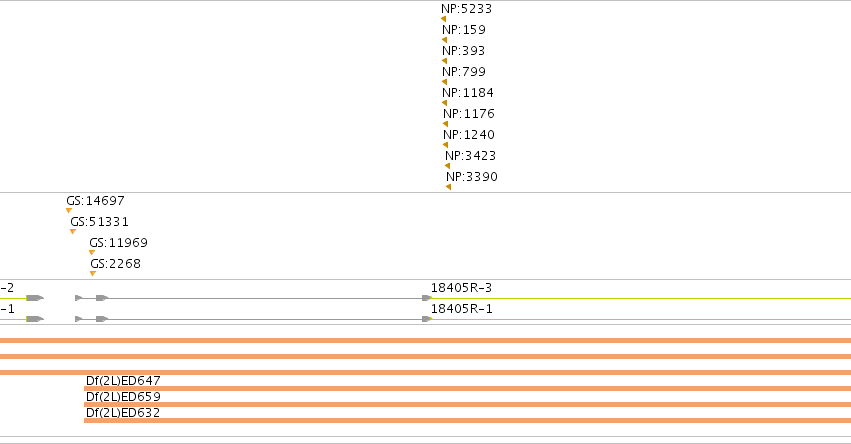Click the Df(2L)ED647 deficiency label
This screenshot has width=851, height=444.
click(123, 380)
